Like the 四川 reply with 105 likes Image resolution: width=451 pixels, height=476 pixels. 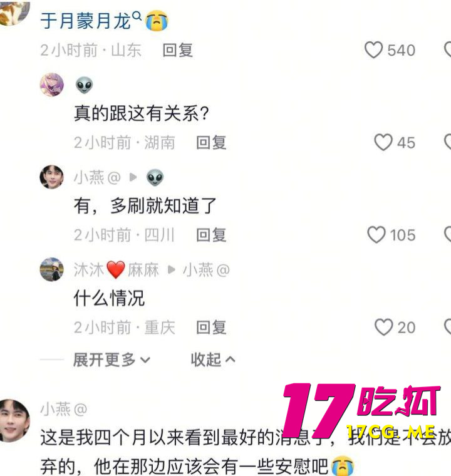376,235
